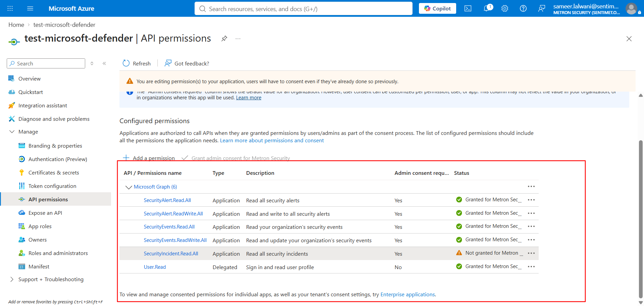644x306 pixels.
Task: Open more options for User.Read row
Action: [x=531, y=267]
